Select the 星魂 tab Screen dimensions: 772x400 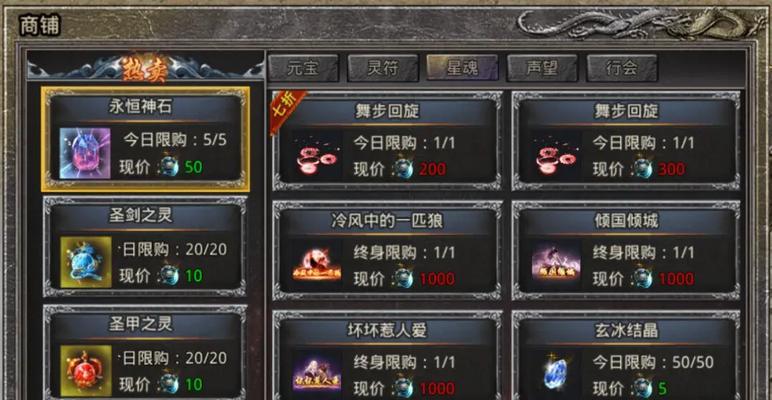(462, 68)
